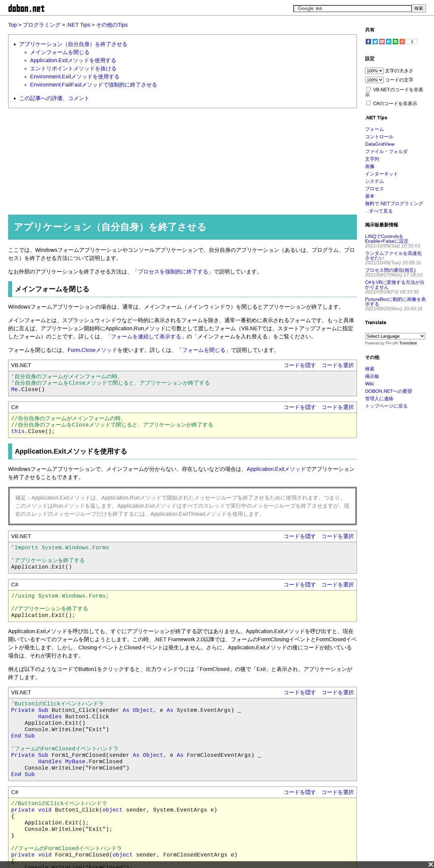The image size is (434, 868).
Task: Open フォームを連続して表示する article link
Action: click(x=146, y=337)
